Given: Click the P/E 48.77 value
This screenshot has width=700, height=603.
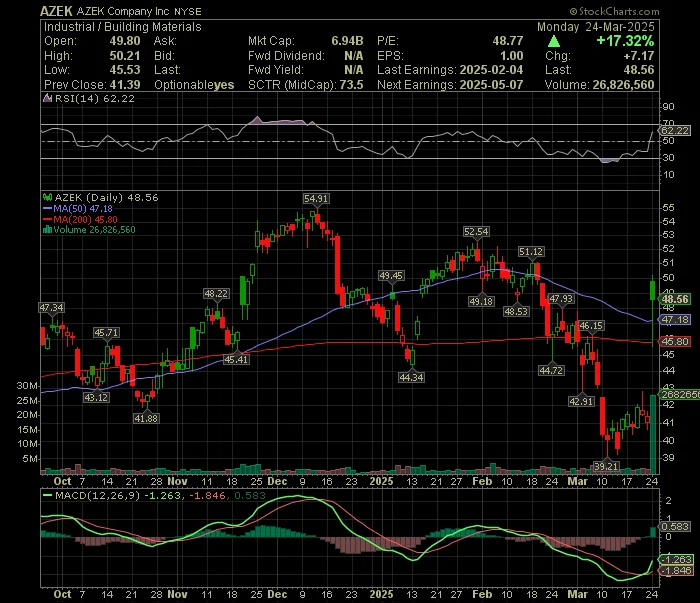Looking at the screenshot, I should click(508, 41).
